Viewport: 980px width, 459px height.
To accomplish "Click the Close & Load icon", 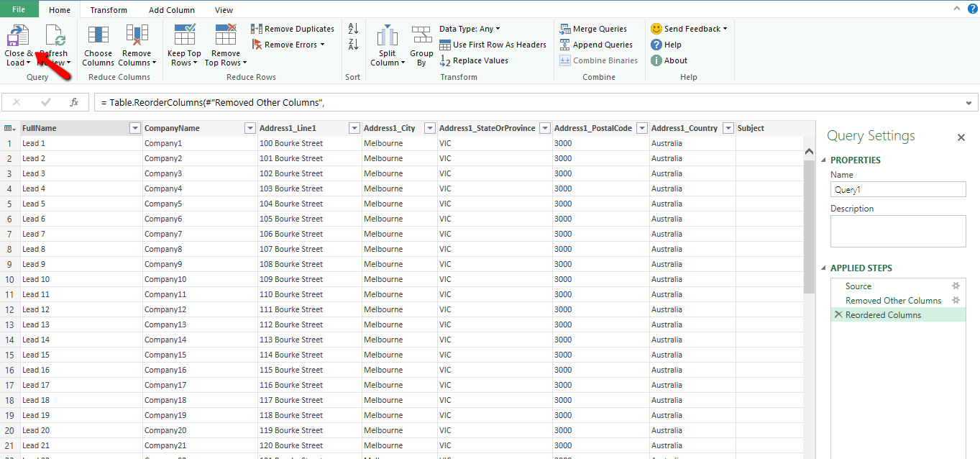I will tap(17, 35).
